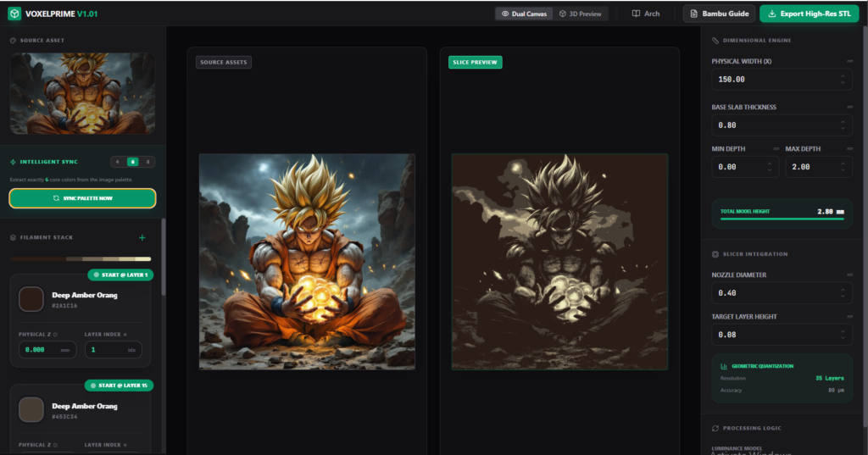The height and width of the screenshot is (455, 868).
Task: Click the Target Layer Height stepper
Action: pyautogui.click(x=842, y=335)
